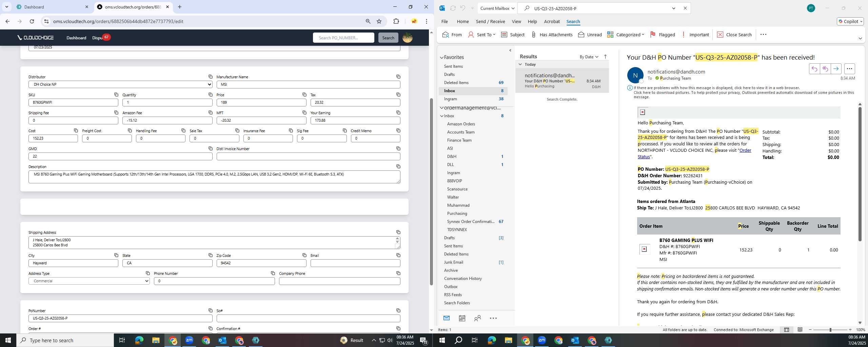Click zoom in plus on Outlook status bar

850,330
